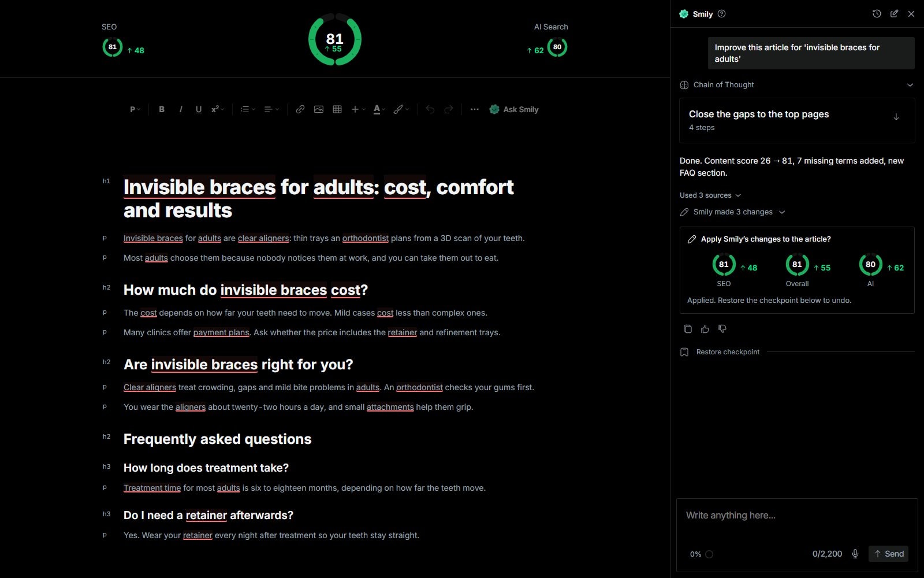
Task: Open Smily help question mark icon
Action: tap(721, 14)
